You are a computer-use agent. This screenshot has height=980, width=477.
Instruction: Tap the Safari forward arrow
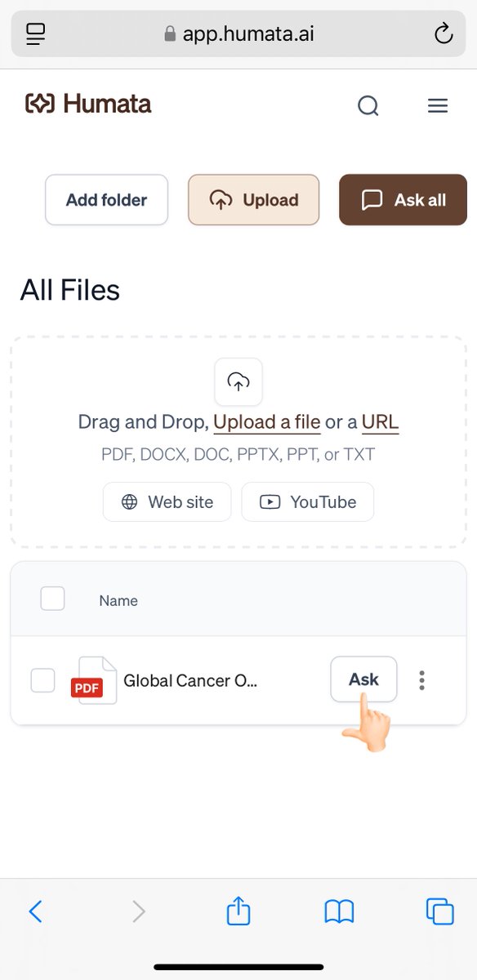[x=139, y=911]
